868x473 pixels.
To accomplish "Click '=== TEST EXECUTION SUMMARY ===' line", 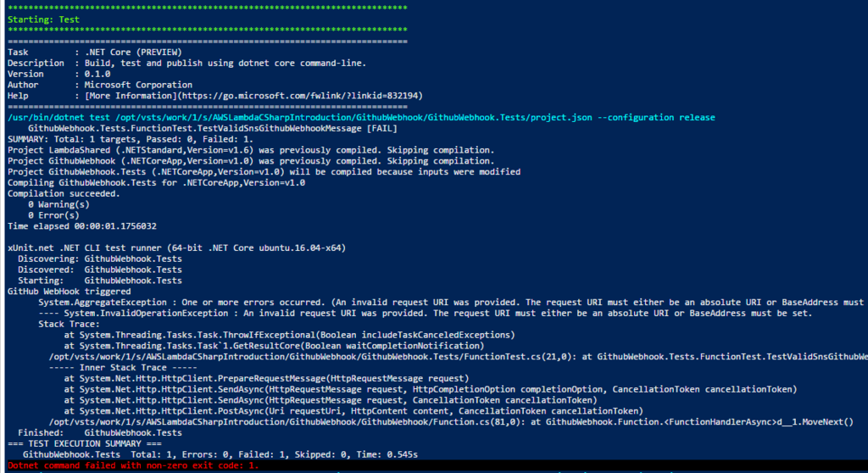I will (x=84, y=443).
